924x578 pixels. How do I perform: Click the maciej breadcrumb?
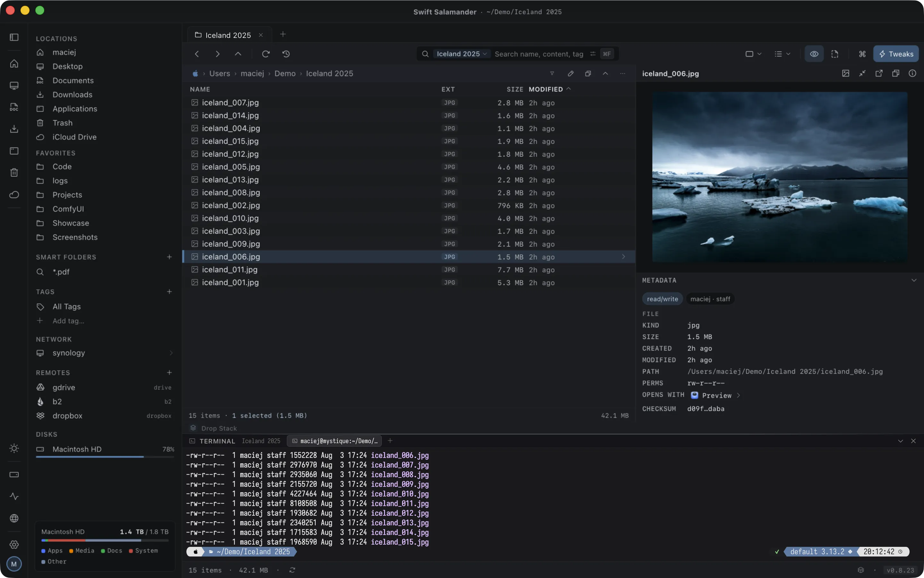coord(252,74)
